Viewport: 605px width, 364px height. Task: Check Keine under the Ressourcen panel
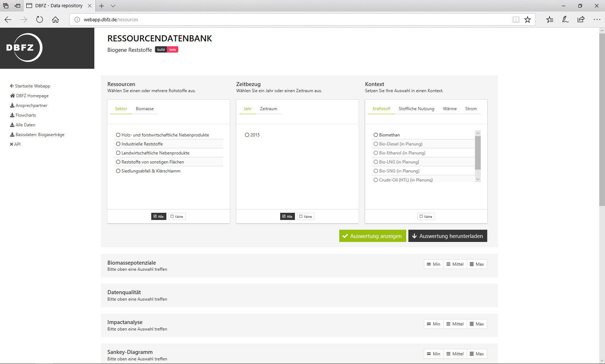point(177,216)
